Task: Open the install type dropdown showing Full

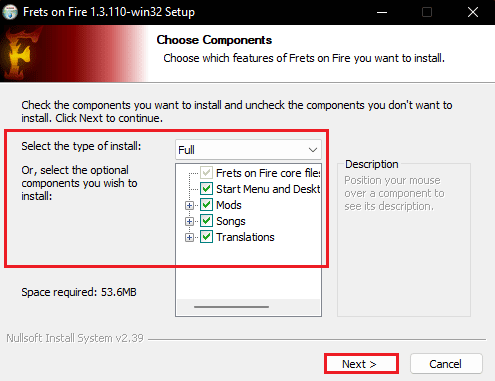Action: [x=248, y=150]
